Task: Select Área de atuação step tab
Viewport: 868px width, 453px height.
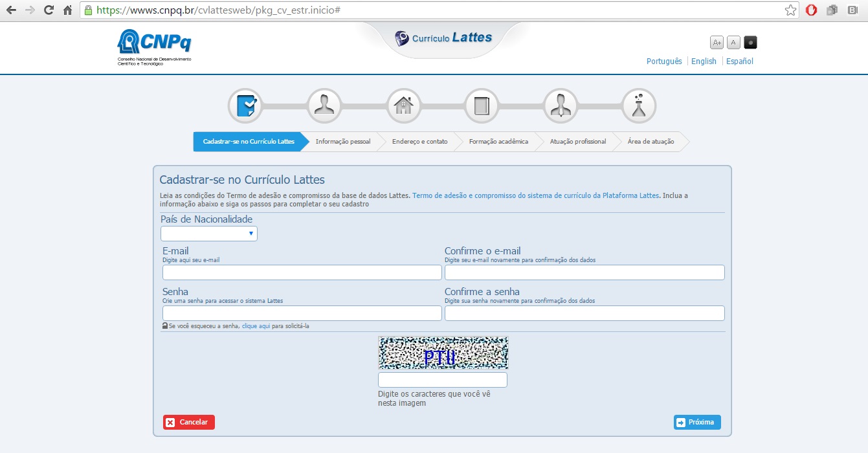Action: [651, 142]
